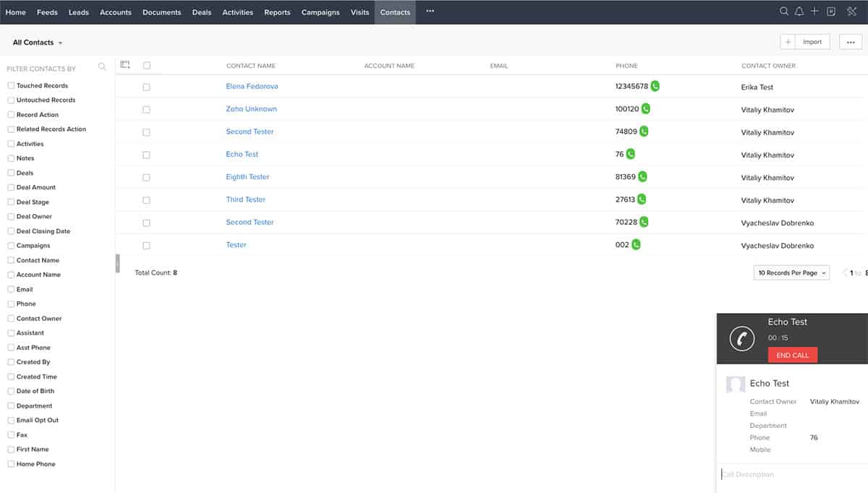Switch to the Deals tab
Screen dimensions: 868x493
coord(202,12)
